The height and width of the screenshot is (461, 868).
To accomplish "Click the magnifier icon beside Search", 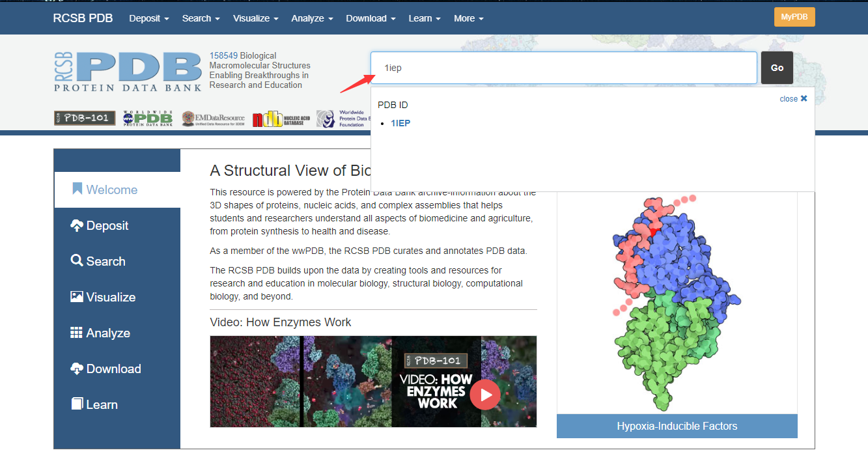I will [77, 260].
